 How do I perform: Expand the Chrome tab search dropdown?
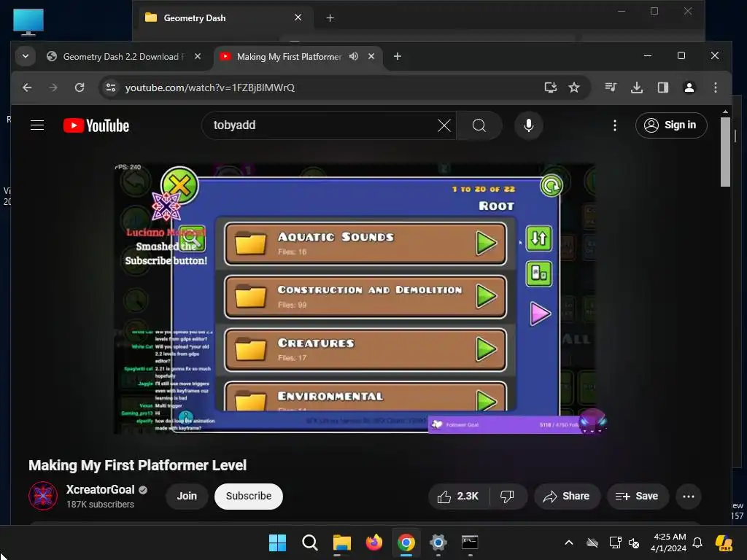pos(26,56)
